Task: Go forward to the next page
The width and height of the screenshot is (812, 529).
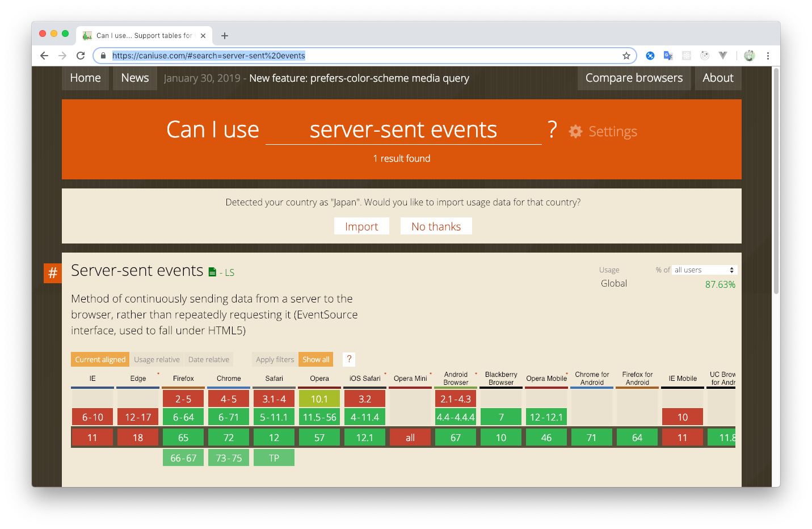Action: [62, 56]
